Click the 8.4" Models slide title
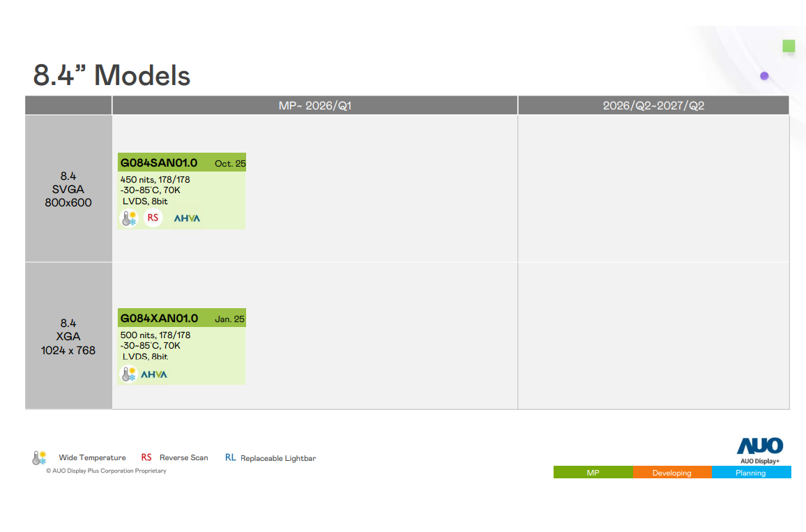 [x=112, y=75]
